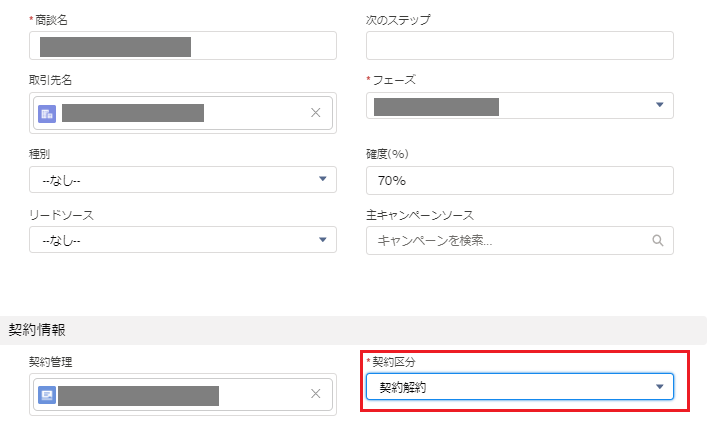The height and width of the screenshot is (422, 708).
Task: Clear the 取引先名 selection with X
Action: (316, 113)
